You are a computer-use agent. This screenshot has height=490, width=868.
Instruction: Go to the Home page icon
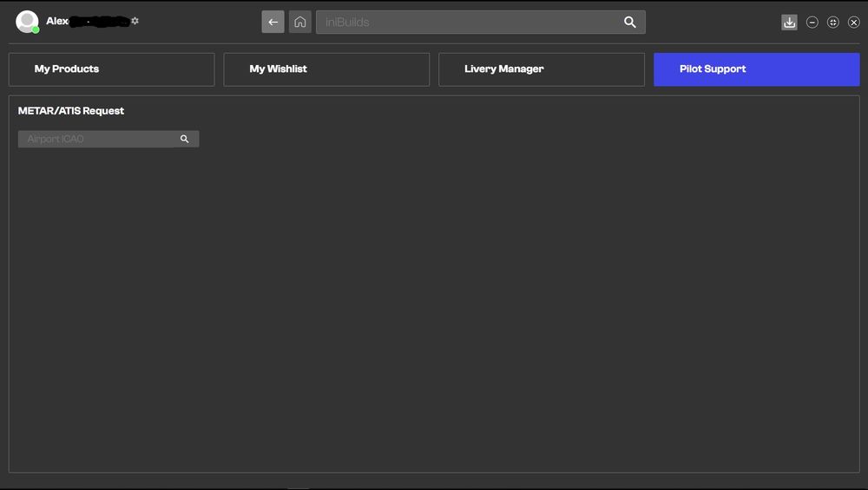pyautogui.click(x=299, y=22)
